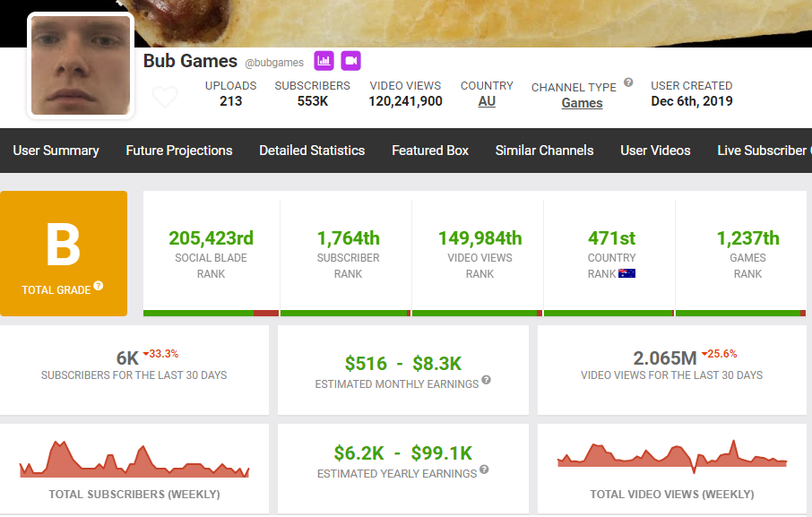Open the Future Projections tab
This screenshot has width=812, height=517.
pos(179,151)
